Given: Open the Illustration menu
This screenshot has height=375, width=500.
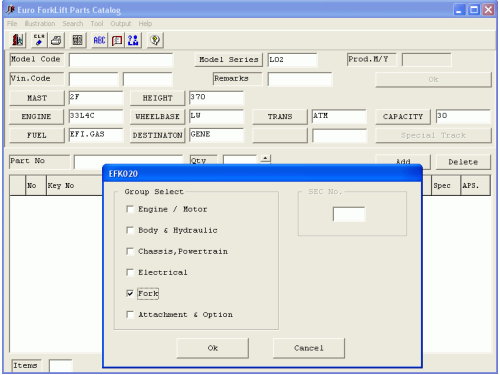Looking at the screenshot, I should point(40,24).
